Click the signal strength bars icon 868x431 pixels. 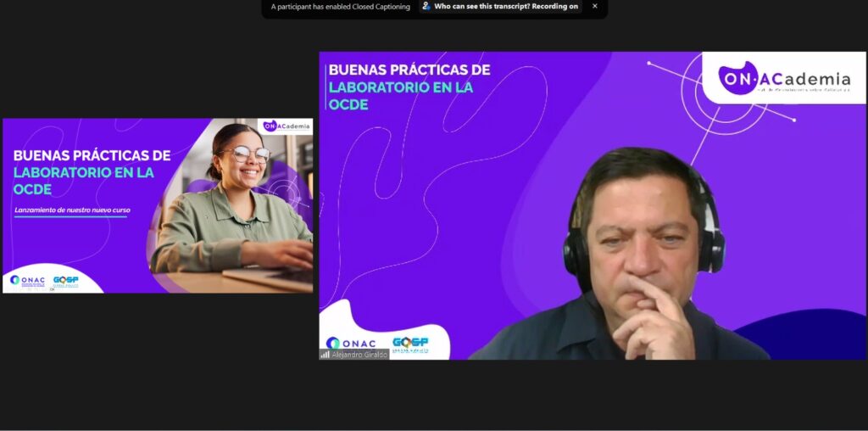click(325, 354)
